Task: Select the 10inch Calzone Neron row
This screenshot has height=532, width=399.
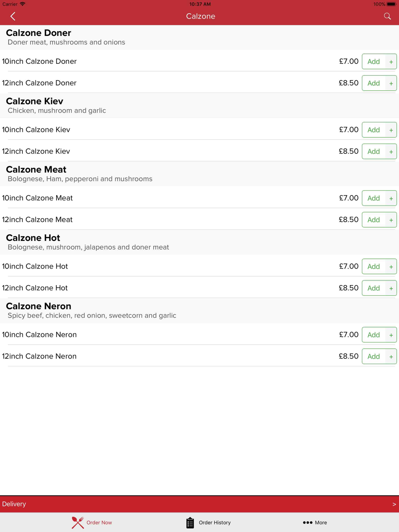Action: 160,335
